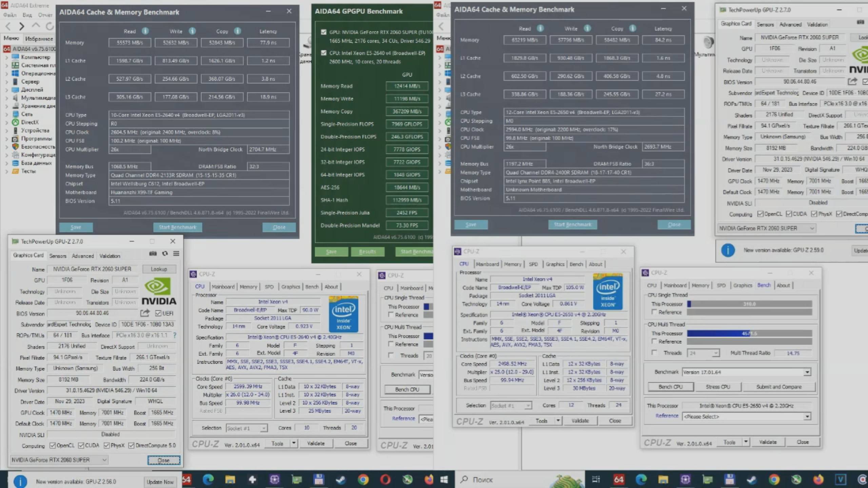Switch to the Sensors tab in GPU-Z
868x488 pixels.
coord(58,256)
